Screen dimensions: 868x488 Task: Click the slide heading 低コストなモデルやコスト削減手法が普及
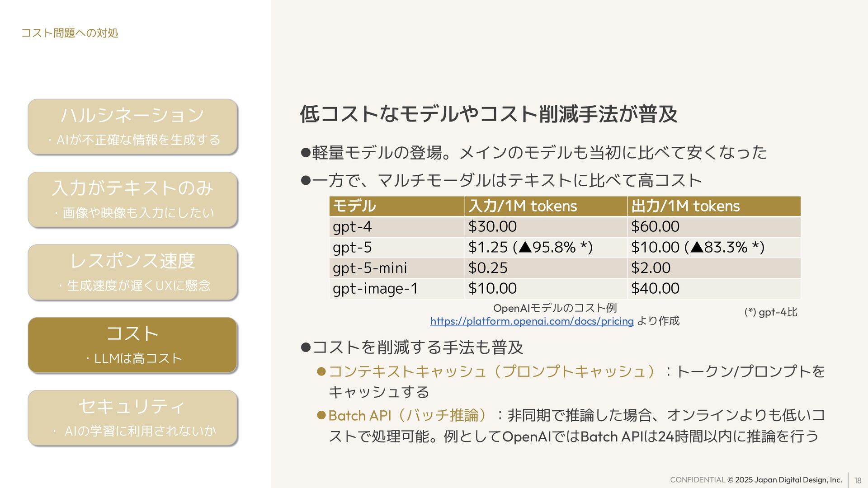tap(488, 114)
